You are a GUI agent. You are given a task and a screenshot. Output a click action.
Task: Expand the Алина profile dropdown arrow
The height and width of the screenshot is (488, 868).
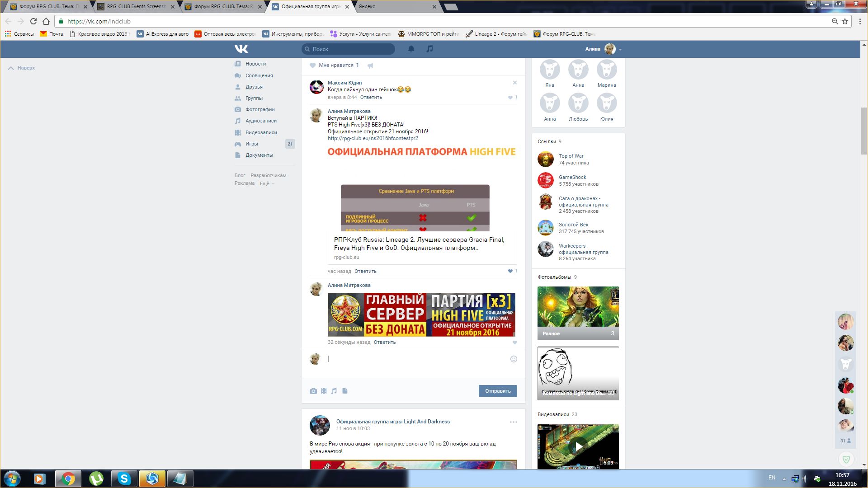[620, 50]
